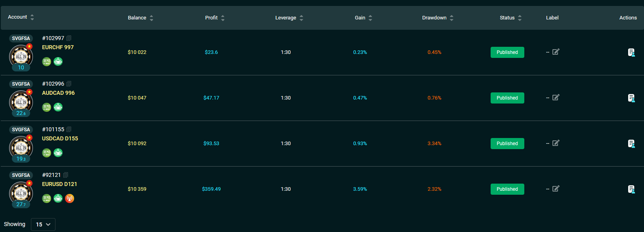644x232 pixels.
Task: Click the orange signal broadcast icon on EURUSD D121
Action: (x=70, y=198)
